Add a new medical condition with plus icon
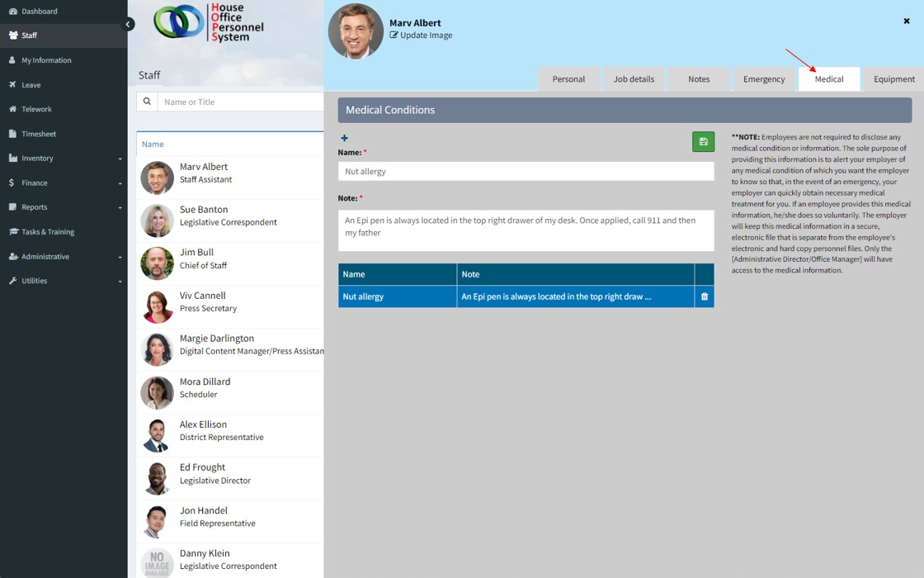 pos(344,138)
